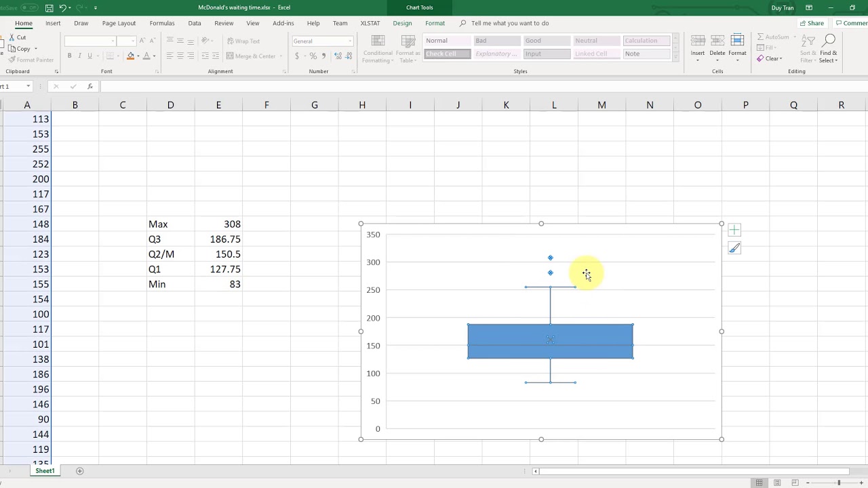868x488 pixels.
Task: Open the Font size dropdown
Action: click(133, 41)
